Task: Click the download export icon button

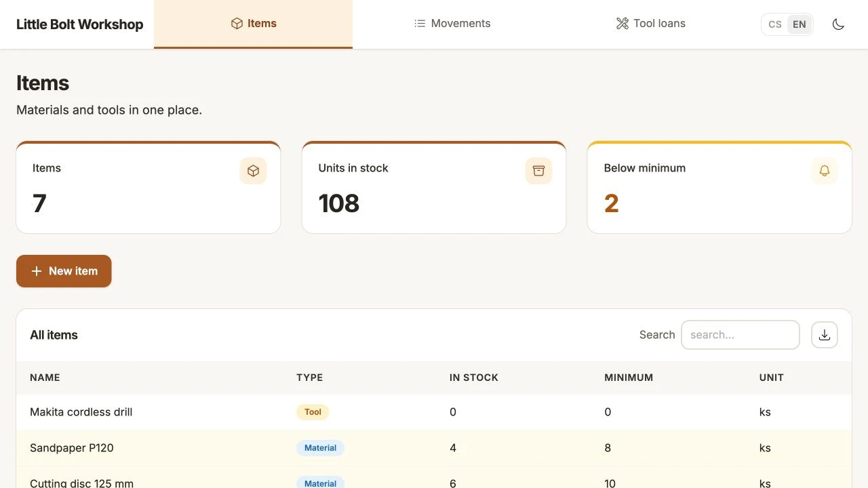Action: click(x=825, y=335)
